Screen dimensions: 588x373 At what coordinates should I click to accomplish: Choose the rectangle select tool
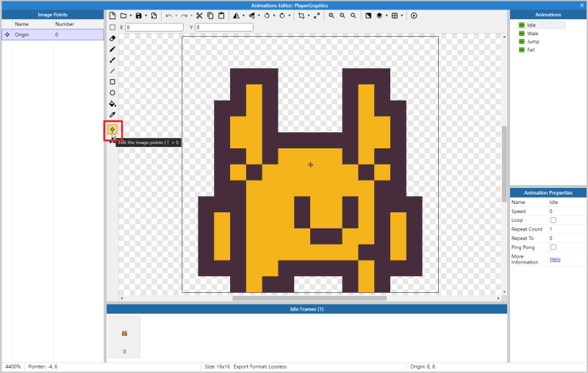112,27
